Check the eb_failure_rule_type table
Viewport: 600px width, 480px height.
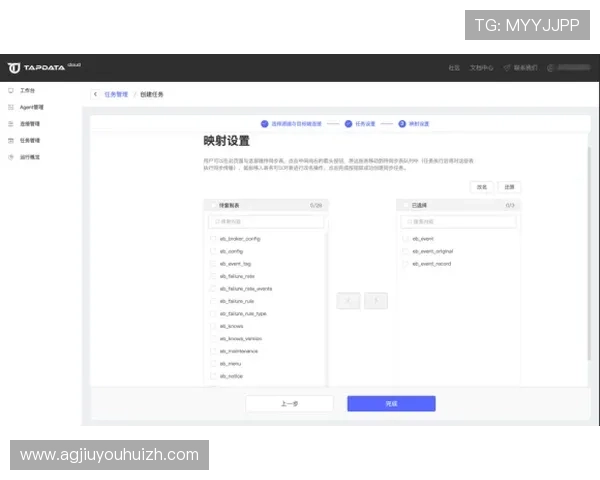pos(213,314)
